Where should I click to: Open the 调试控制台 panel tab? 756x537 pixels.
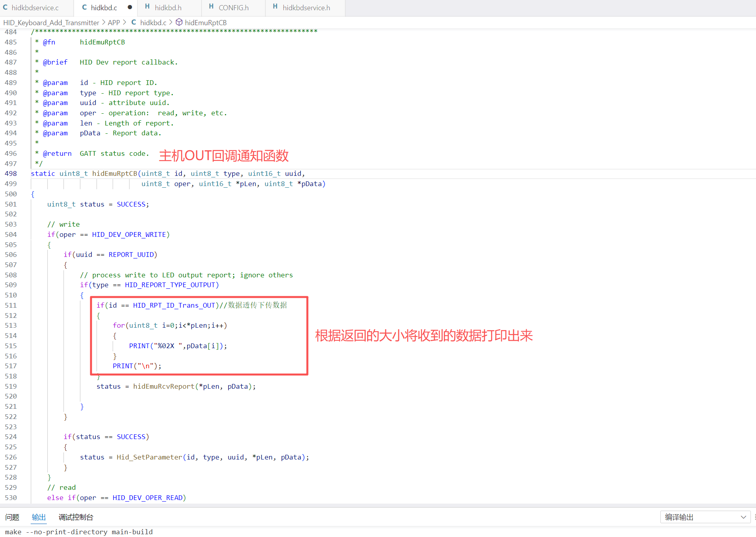coord(76,517)
